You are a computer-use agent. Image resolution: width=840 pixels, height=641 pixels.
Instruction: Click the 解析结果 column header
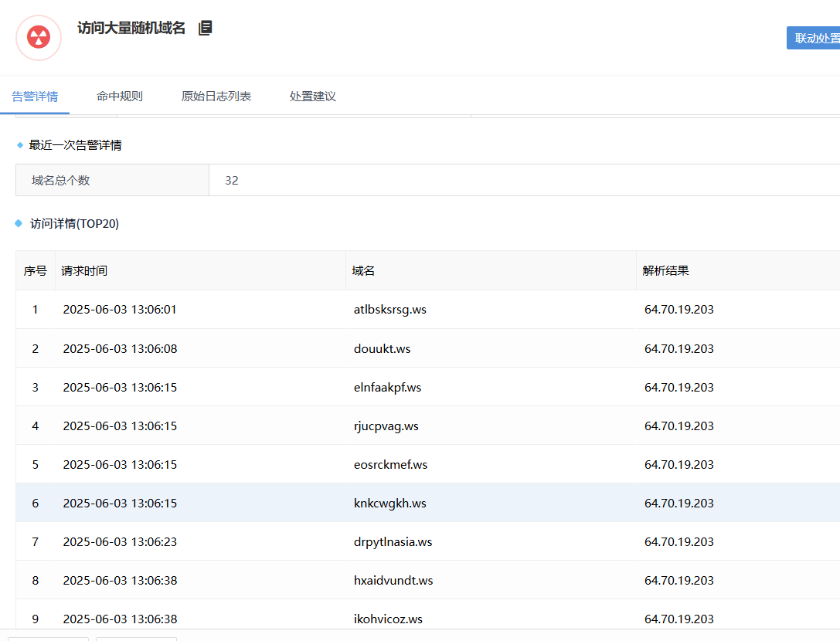665,270
